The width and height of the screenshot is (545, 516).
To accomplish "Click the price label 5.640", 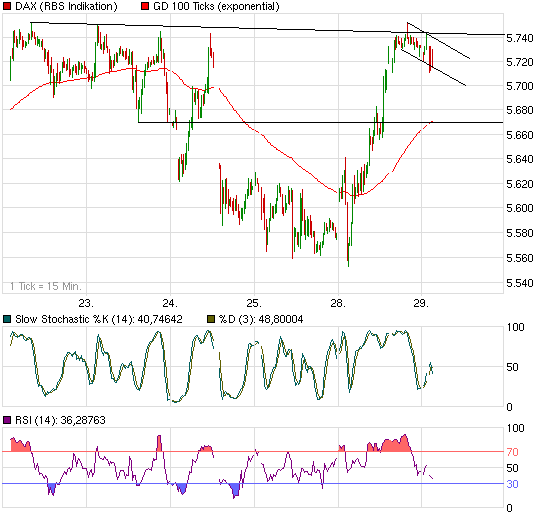I will click(x=520, y=159).
